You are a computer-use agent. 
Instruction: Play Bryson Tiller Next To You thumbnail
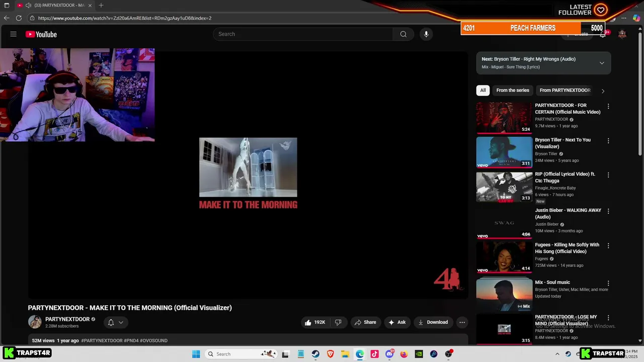(504, 152)
